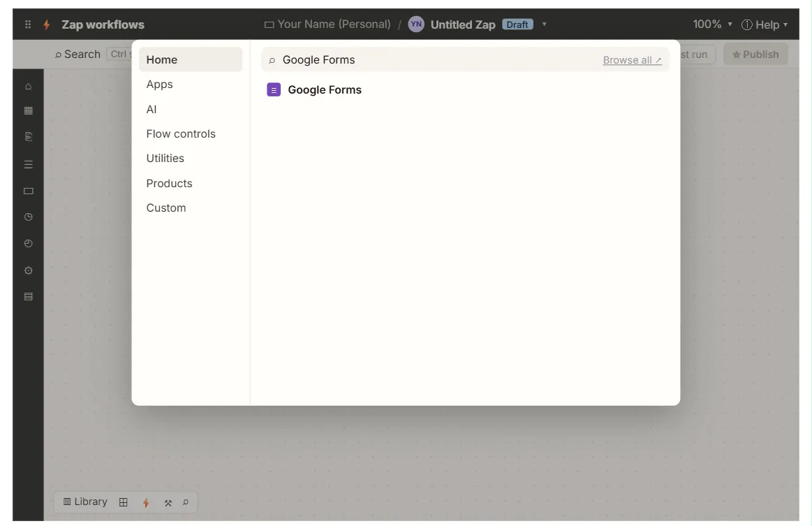Open the grid icon in left sidebar
The width and height of the screenshot is (812, 526).
[x=29, y=110]
